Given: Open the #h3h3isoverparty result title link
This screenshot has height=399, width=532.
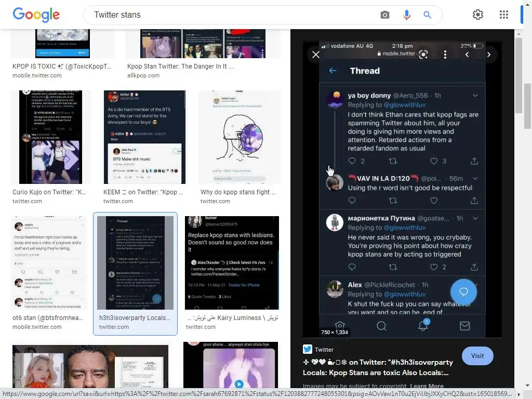Looking at the screenshot, I should coord(378,367).
